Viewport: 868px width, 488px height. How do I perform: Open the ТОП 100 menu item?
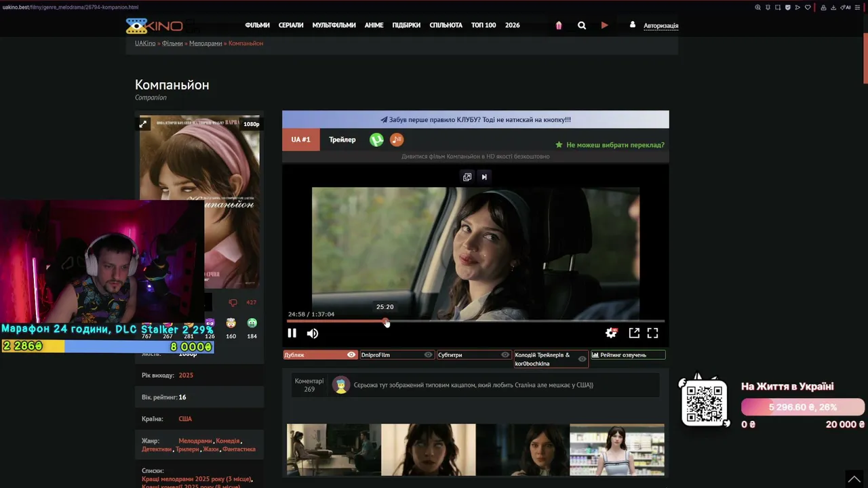pos(484,25)
